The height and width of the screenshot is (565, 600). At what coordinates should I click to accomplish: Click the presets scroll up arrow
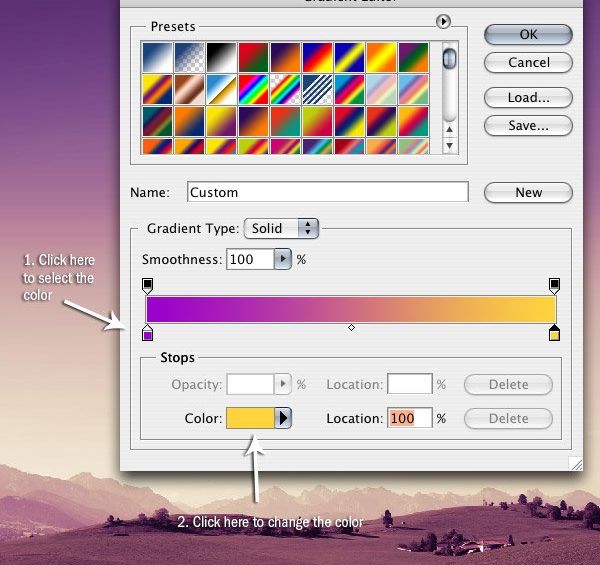pos(450,130)
